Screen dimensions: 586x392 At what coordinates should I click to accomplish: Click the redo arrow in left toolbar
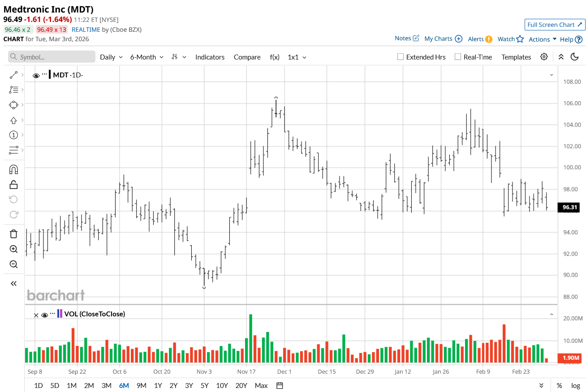[x=13, y=214]
